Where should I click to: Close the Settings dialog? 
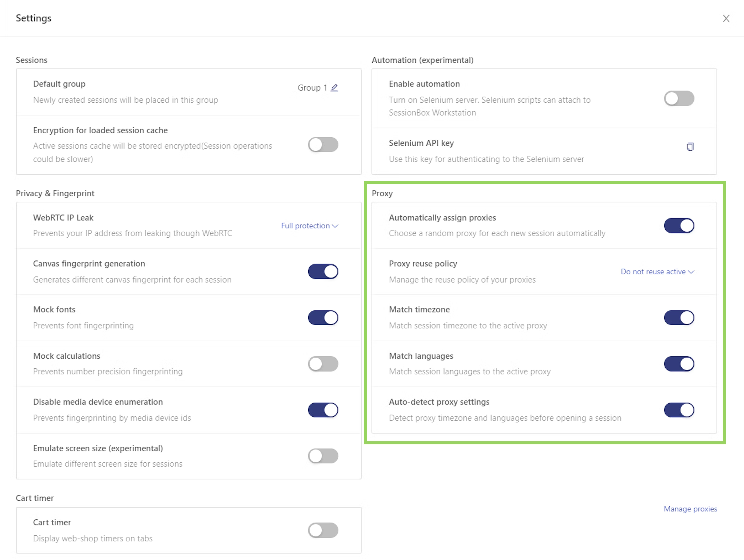[726, 18]
